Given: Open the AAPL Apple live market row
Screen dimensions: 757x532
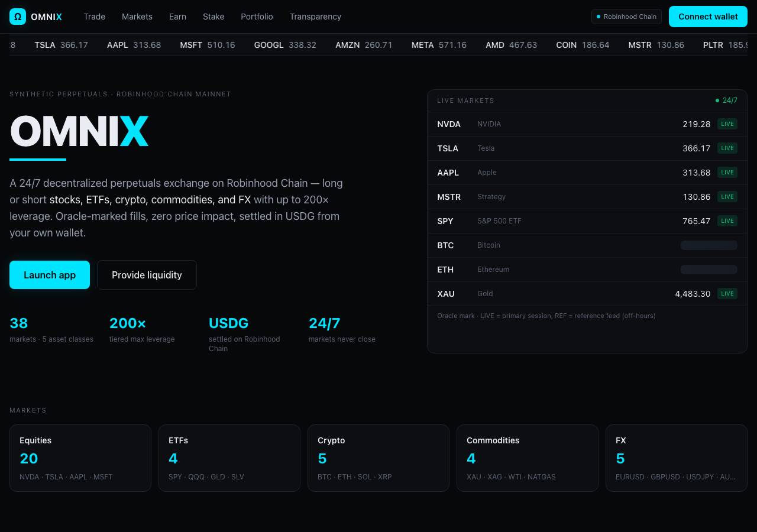Looking at the screenshot, I should coord(587,173).
